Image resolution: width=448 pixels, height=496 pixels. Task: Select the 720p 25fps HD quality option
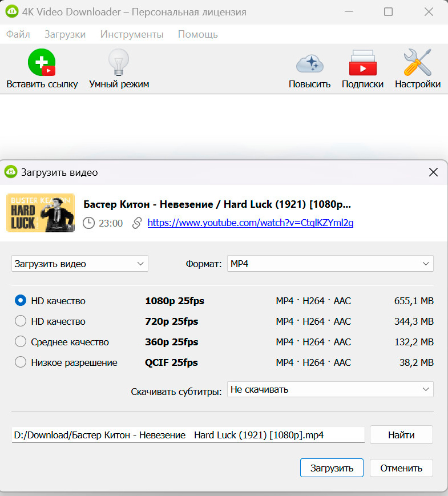[x=21, y=321]
